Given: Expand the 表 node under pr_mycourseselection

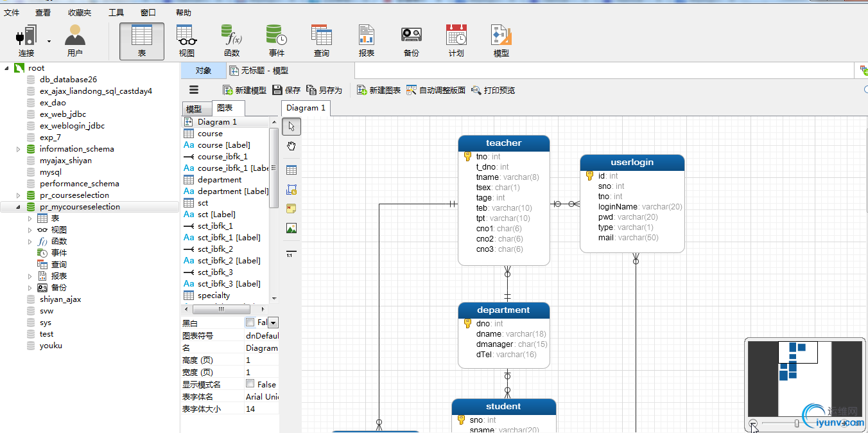Looking at the screenshot, I should (x=30, y=218).
